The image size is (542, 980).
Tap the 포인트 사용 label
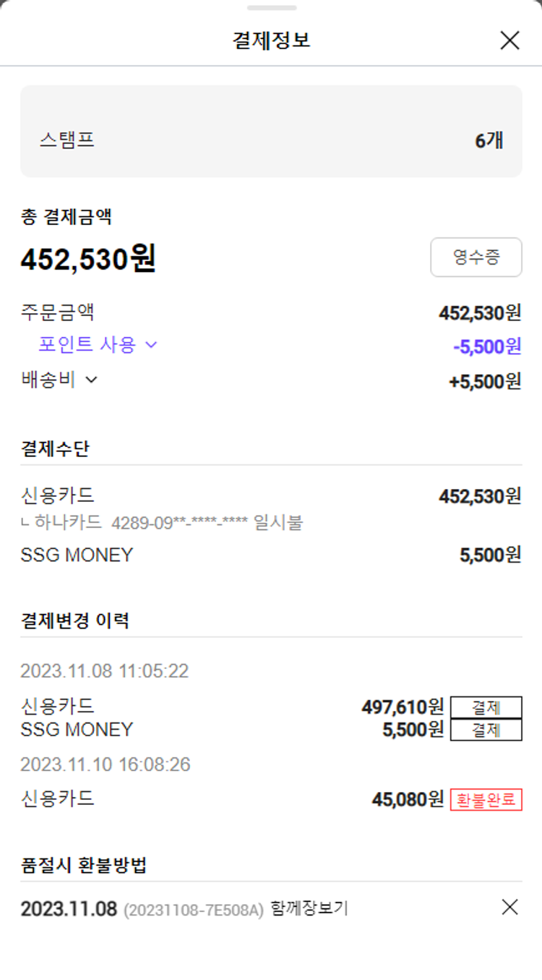87,345
